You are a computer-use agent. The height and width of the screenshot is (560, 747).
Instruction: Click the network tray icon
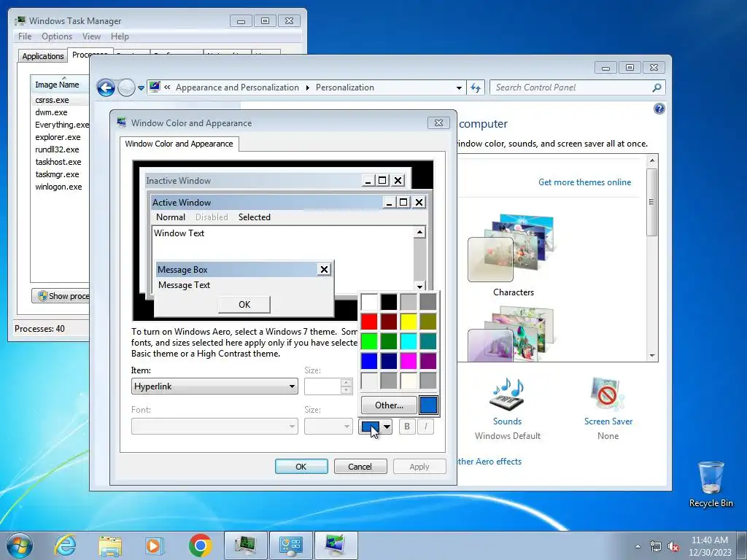656,547
